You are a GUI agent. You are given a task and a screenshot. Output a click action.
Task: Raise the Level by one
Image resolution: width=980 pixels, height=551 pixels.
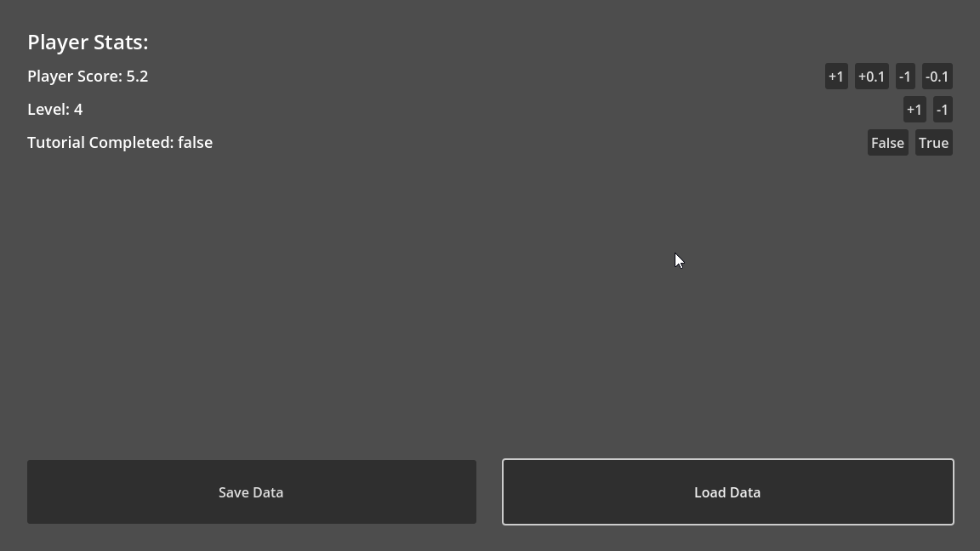914,110
